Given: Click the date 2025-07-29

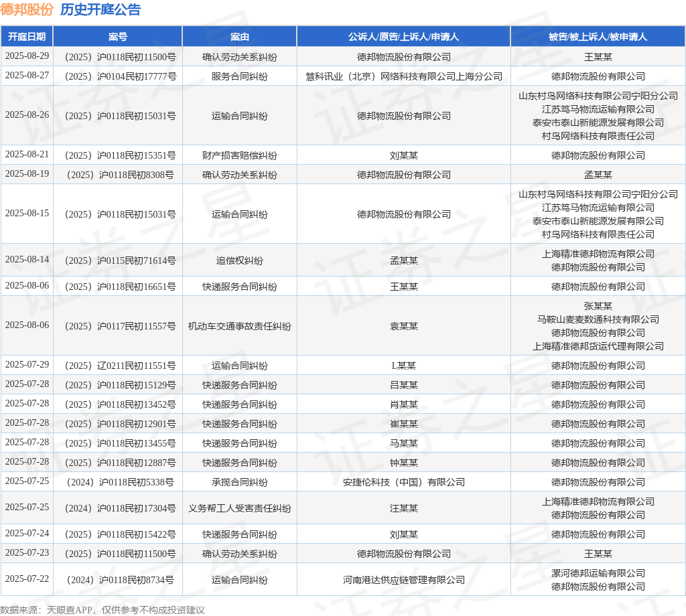Looking at the screenshot, I should [x=27, y=364].
